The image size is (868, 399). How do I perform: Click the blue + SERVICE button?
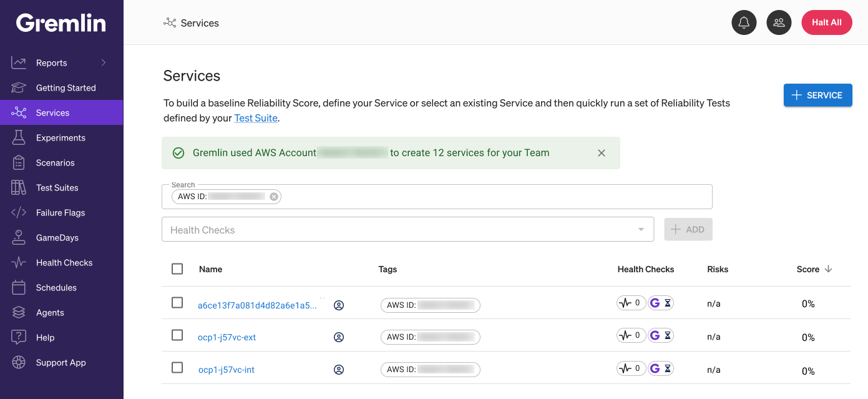(818, 96)
